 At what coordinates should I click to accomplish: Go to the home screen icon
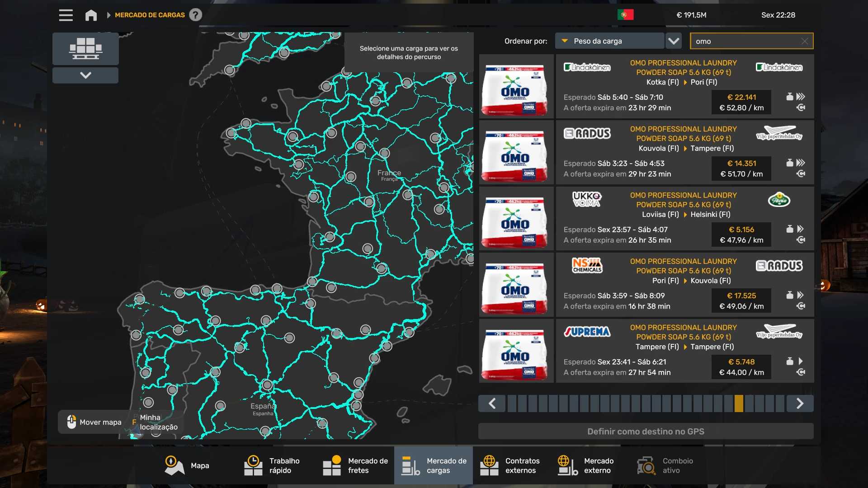pyautogui.click(x=91, y=15)
